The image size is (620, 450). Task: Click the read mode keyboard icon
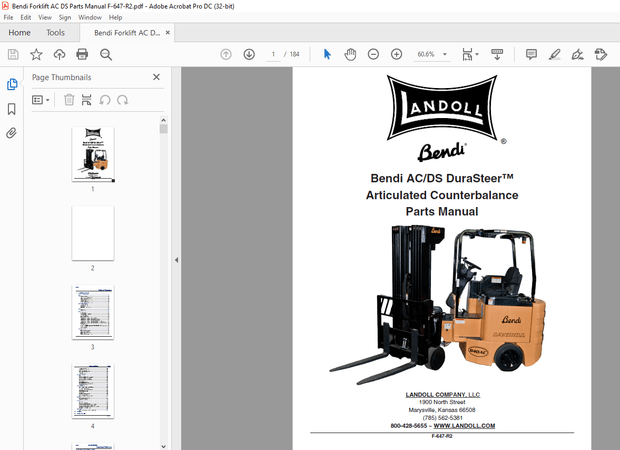497,54
